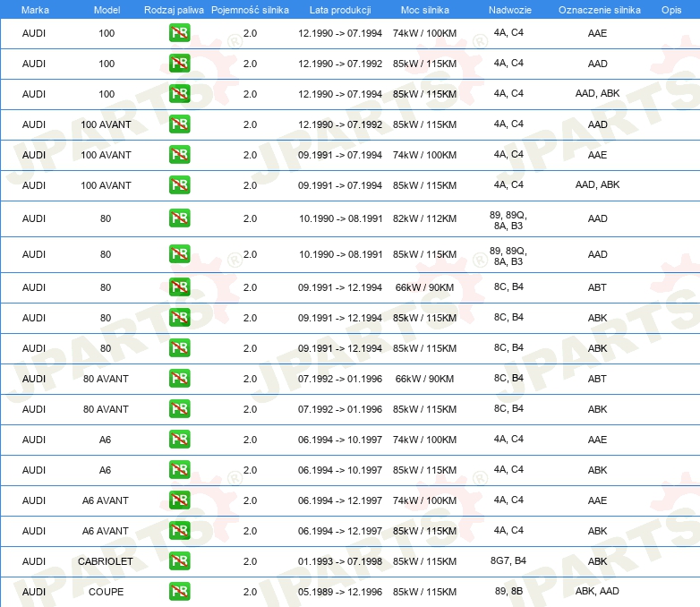Click the Marka column header
700x607 pixels.
35,10
